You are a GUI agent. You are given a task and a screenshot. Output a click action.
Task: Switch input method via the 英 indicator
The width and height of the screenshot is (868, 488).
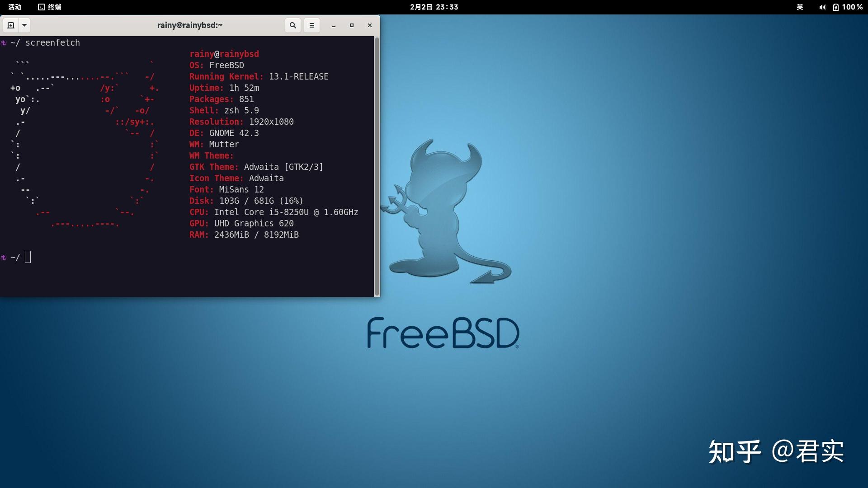pos(799,7)
